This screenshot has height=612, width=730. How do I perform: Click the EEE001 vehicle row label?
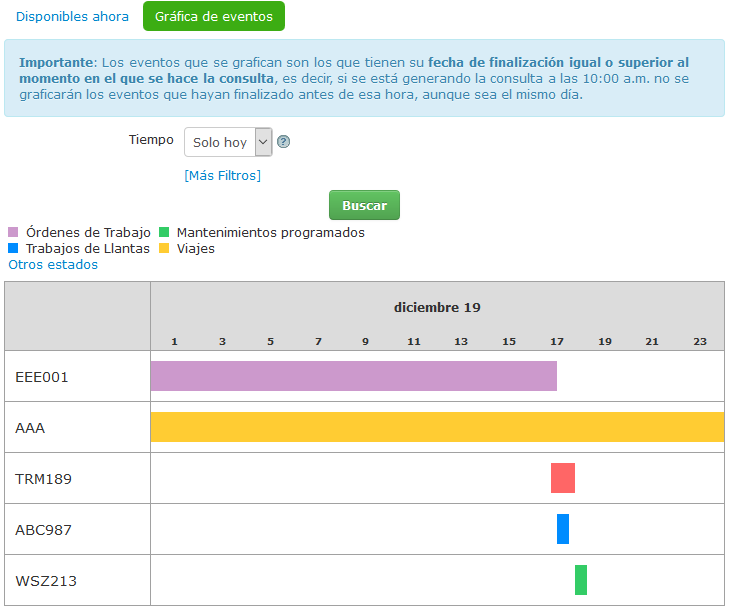coord(43,377)
